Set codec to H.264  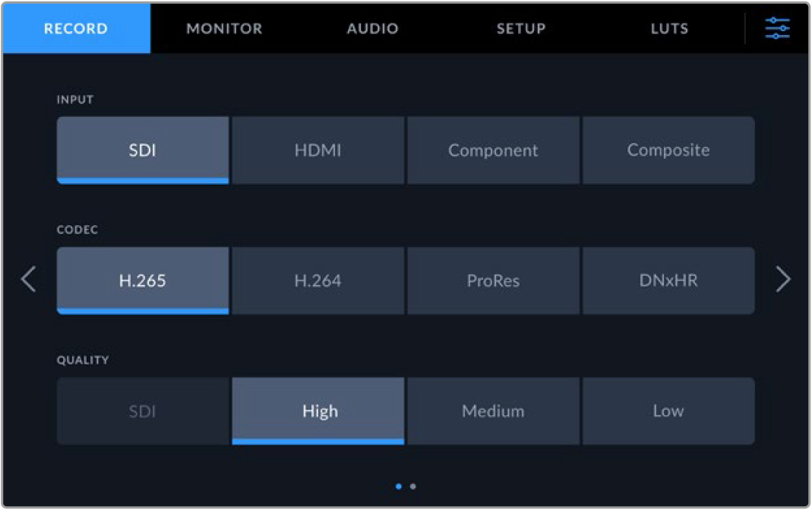(x=318, y=280)
